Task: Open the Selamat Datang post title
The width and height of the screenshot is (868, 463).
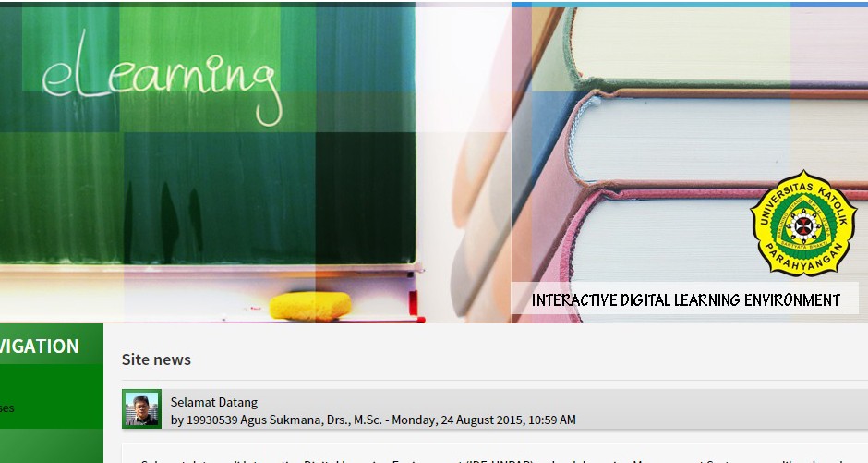Action: pyautogui.click(x=213, y=402)
